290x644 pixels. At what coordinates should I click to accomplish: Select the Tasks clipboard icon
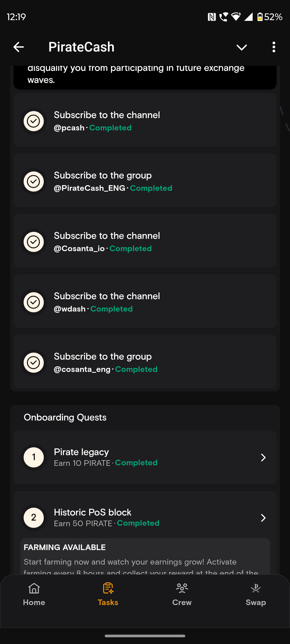pos(108,588)
